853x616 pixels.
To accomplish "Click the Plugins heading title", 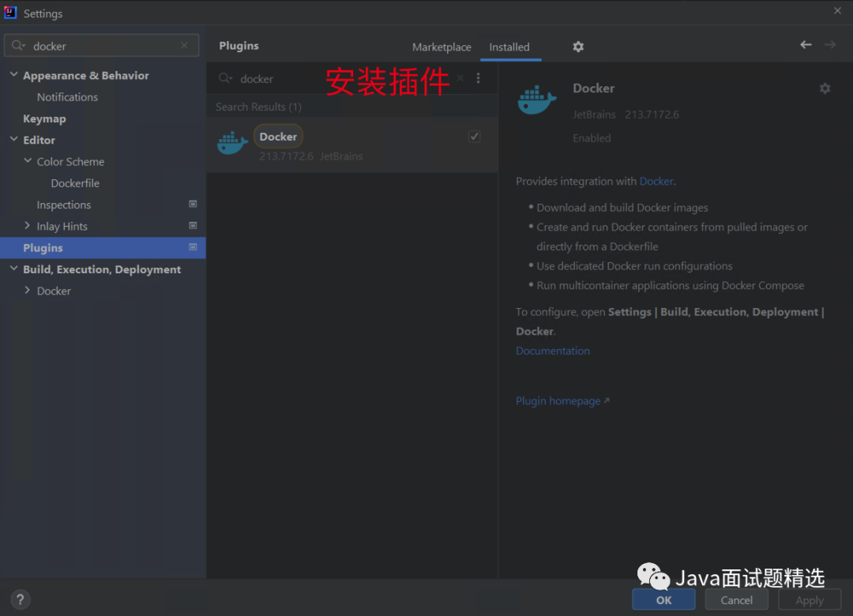I will 239,46.
